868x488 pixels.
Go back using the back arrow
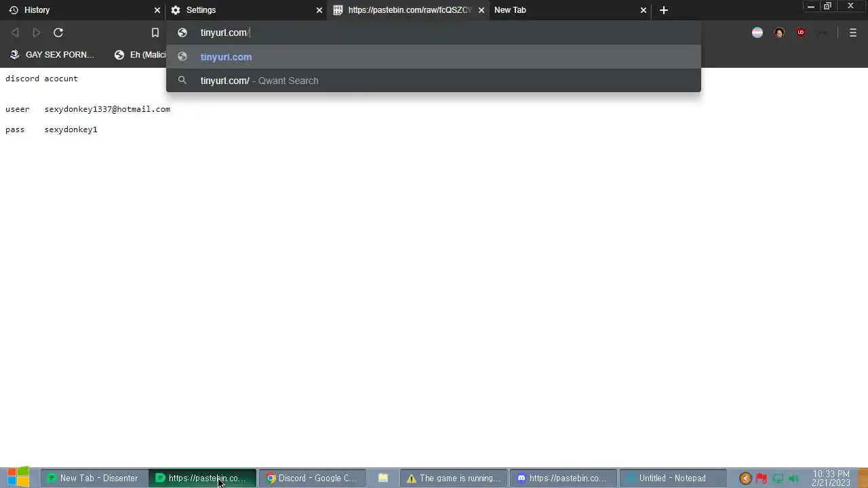[x=15, y=33]
